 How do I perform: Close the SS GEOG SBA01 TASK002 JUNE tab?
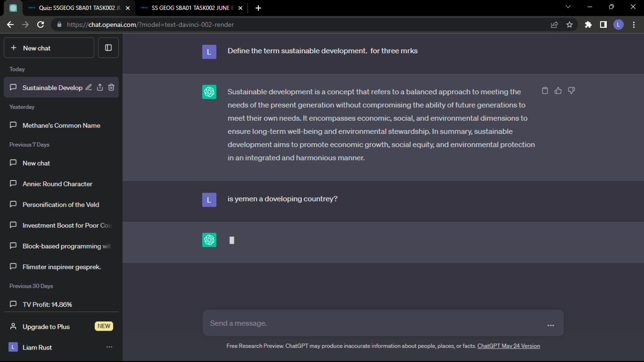[x=240, y=8]
